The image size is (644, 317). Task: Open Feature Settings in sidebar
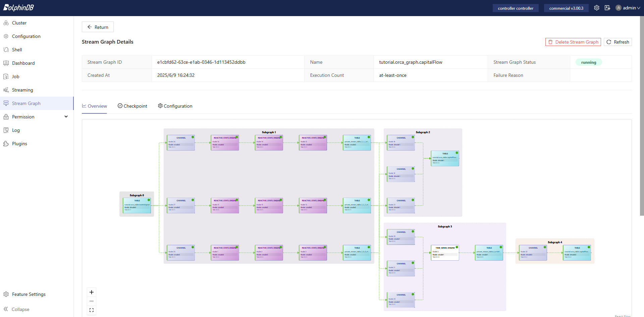coord(29,294)
